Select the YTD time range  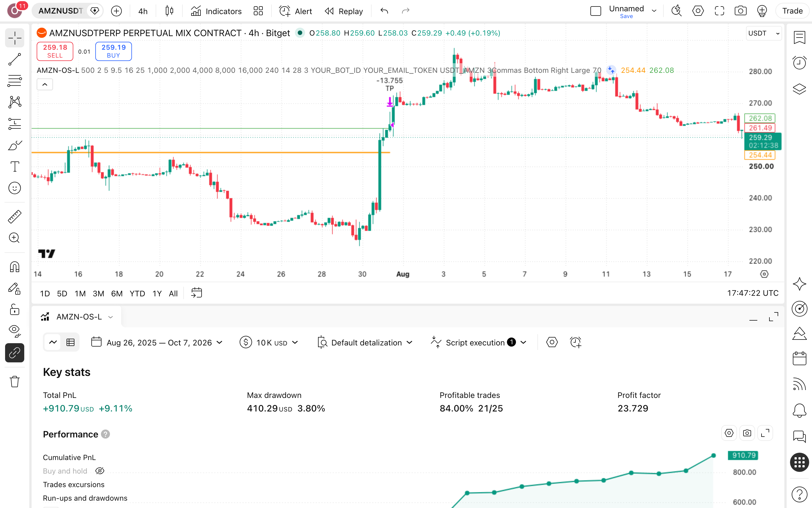[x=137, y=293]
